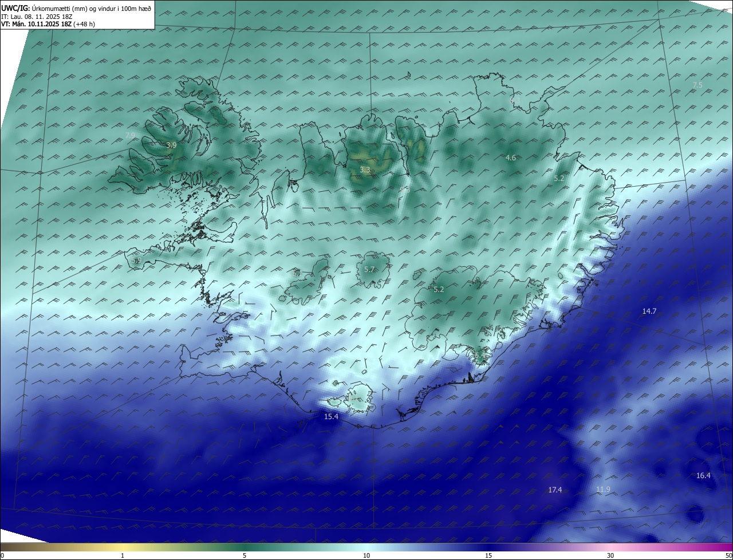The height and width of the screenshot is (560, 733).
Task: Click the 17.4 value label
Action: pos(555,490)
